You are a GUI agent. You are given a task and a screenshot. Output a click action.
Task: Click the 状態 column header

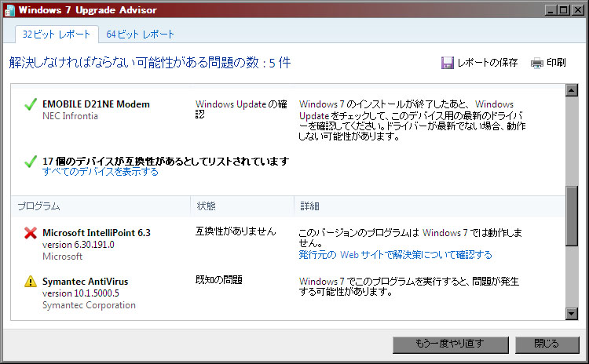click(207, 206)
